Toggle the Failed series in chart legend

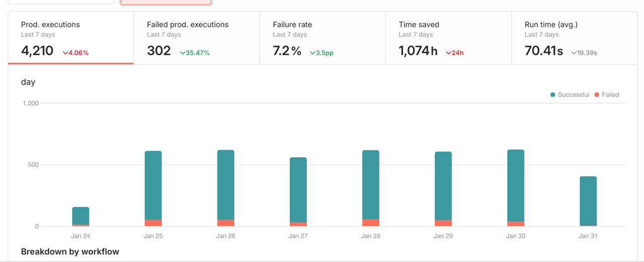click(x=607, y=95)
